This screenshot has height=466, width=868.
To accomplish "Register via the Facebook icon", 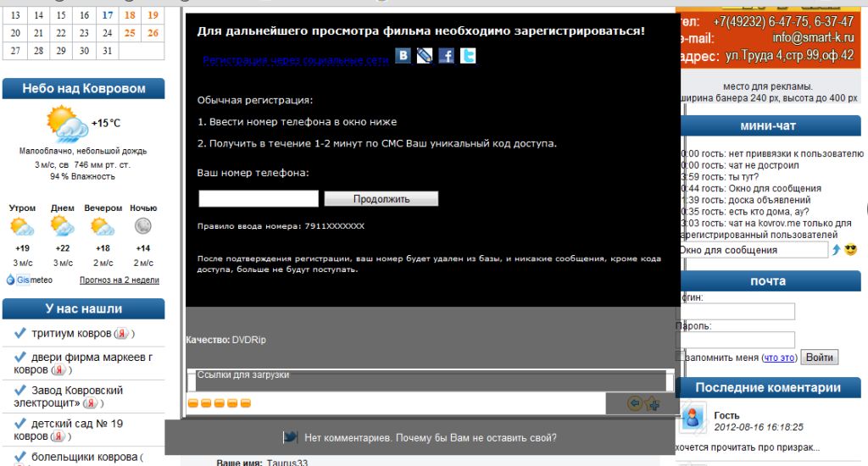I will coord(446,57).
